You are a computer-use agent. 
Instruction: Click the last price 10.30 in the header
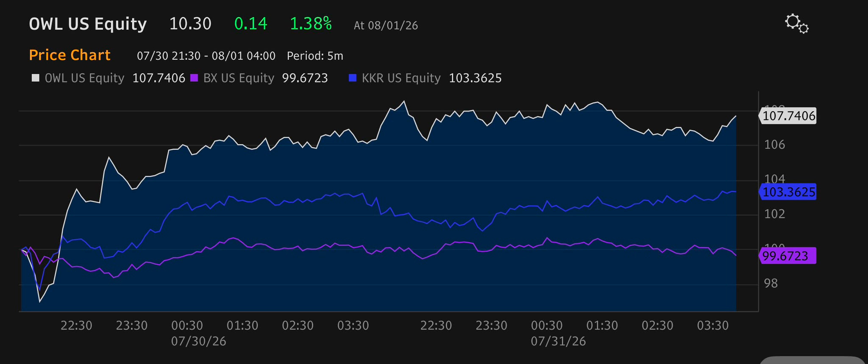coord(190,24)
